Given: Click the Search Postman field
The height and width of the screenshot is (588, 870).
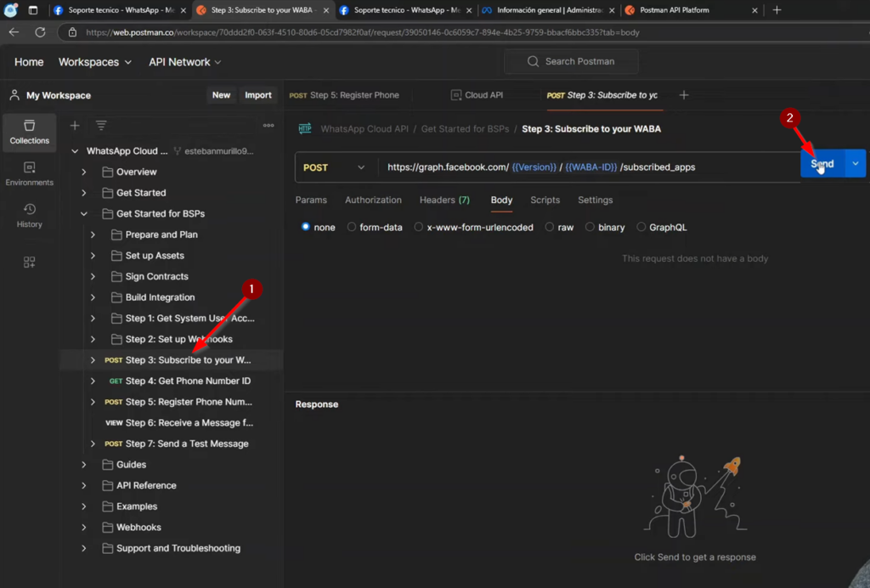Looking at the screenshot, I should [571, 61].
